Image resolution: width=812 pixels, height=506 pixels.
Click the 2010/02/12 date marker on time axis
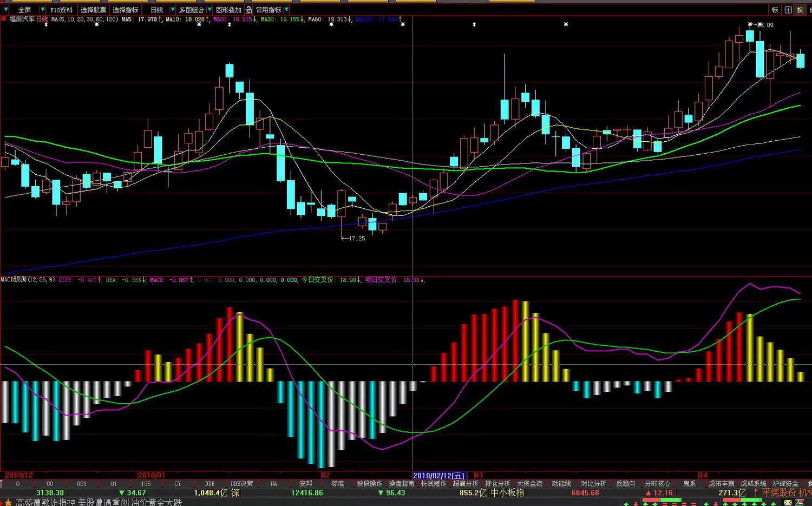[x=438, y=476]
